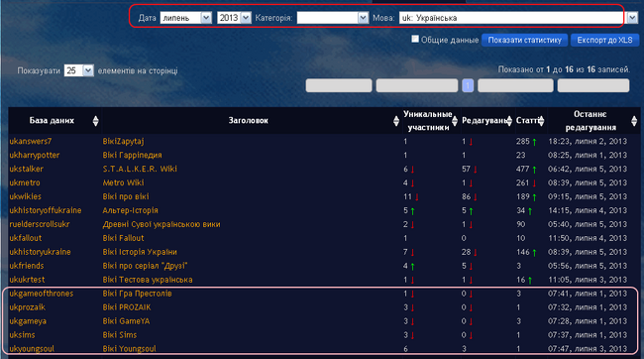
Task: Sort by Статті column arrows
Action: 541,121
